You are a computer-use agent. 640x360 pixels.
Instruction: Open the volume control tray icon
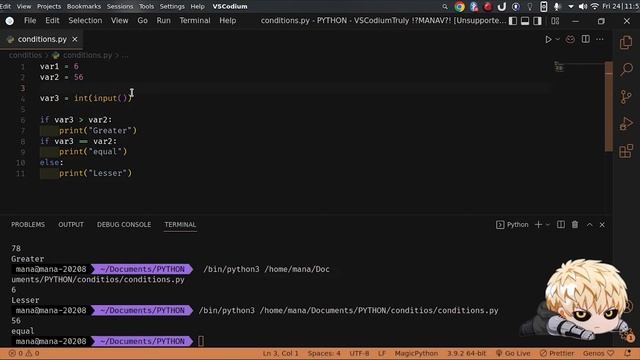pos(582,7)
